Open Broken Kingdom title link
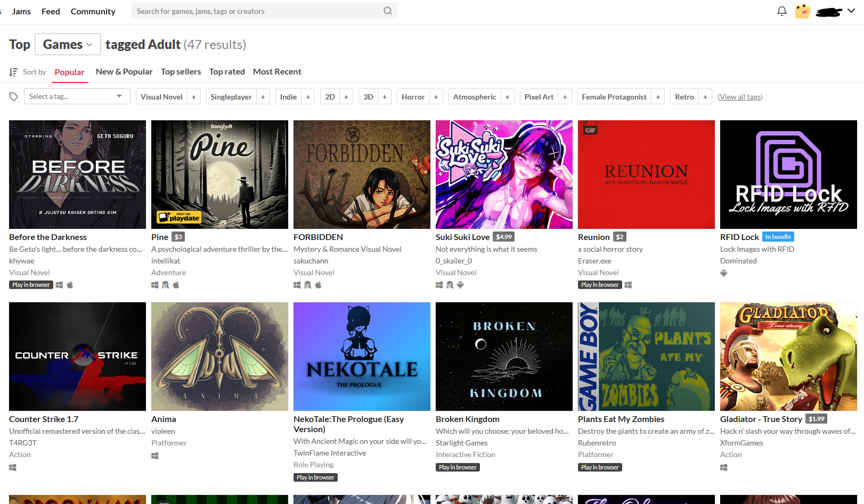The width and height of the screenshot is (864, 504). coord(468,419)
